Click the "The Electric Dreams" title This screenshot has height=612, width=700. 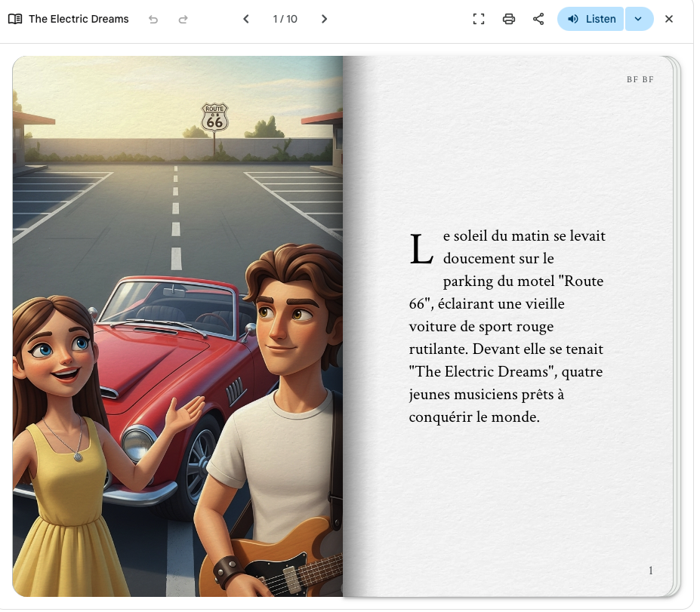tap(79, 19)
